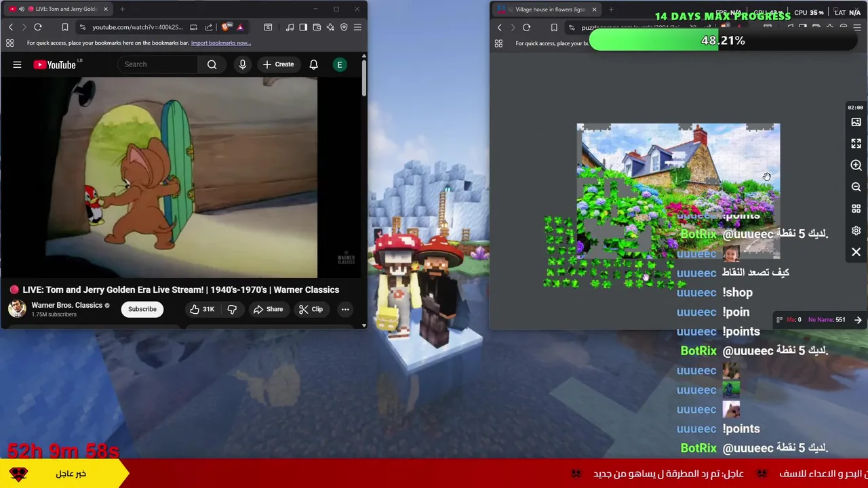Expand the puzzle scoreboard arrow

(858, 320)
